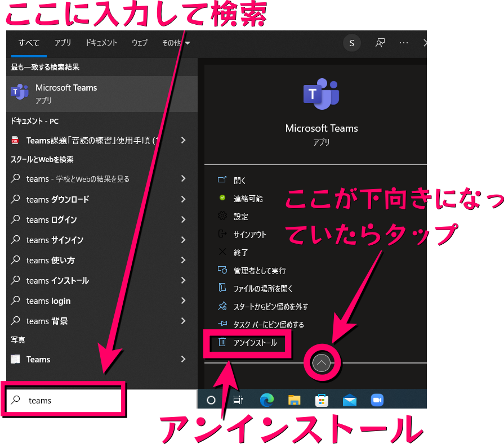This screenshot has width=504, height=444.
Task: Expand arrow for teams 背景 suggestion
Action: [x=183, y=321]
